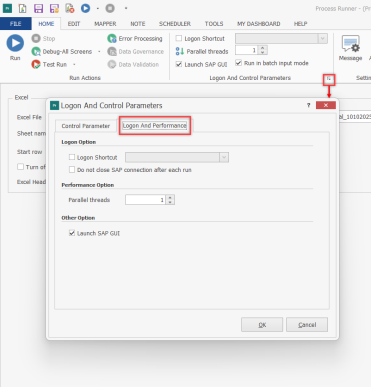
Task: Click the Logon Option section heading
Action: [x=79, y=142]
